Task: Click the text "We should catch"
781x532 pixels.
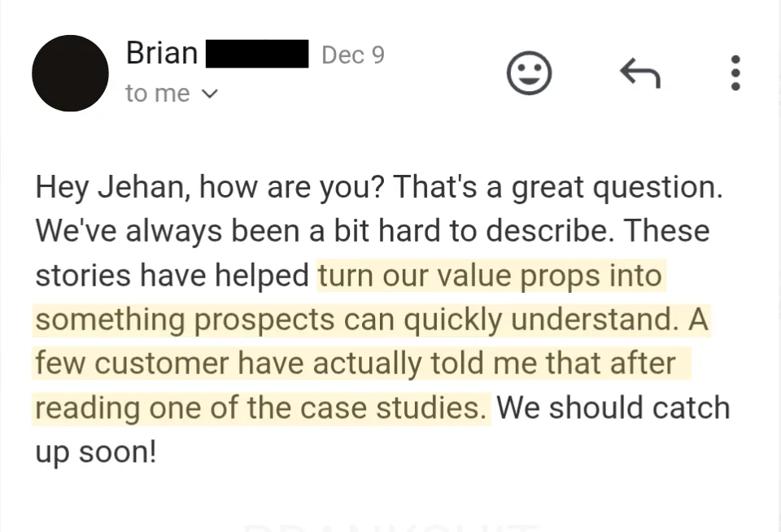Action: coord(613,408)
